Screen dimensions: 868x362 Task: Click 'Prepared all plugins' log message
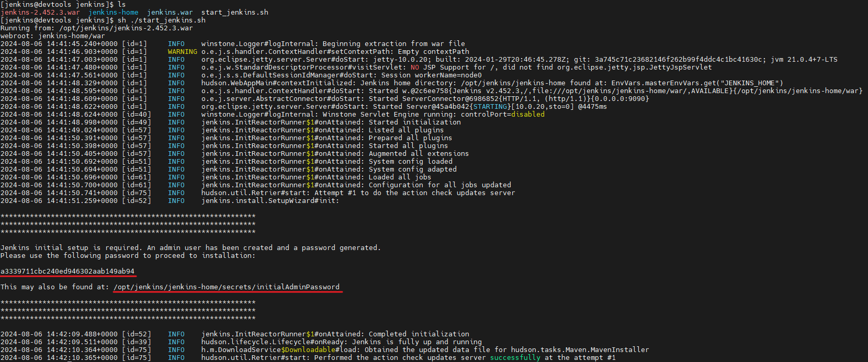pyautogui.click(x=411, y=138)
